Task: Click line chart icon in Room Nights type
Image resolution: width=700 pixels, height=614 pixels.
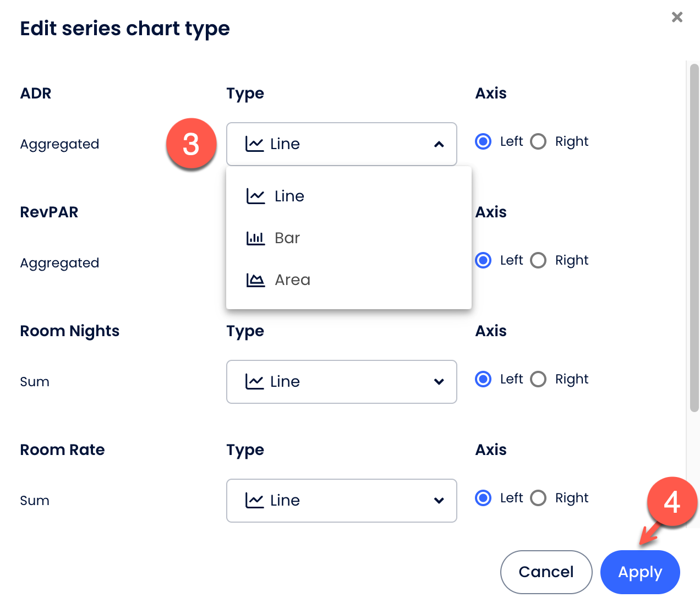Action: point(254,382)
